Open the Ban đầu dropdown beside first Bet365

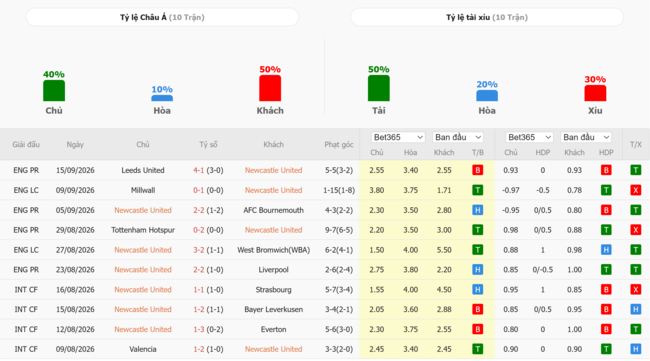(458, 137)
